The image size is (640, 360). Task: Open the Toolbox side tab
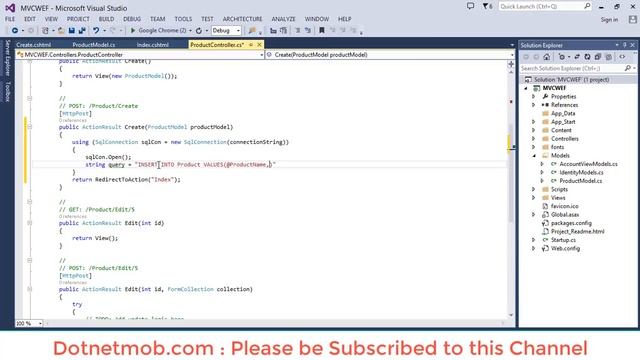pos(7,91)
